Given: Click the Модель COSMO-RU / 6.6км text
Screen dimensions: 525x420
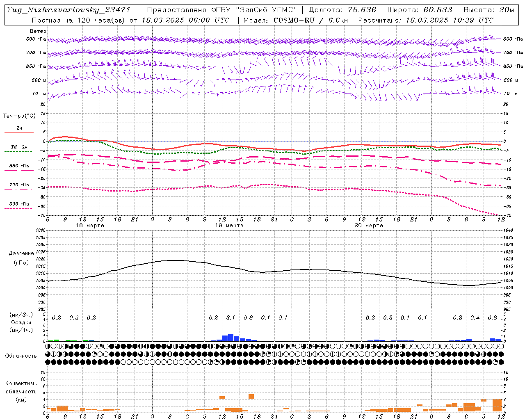Looking at the screenshot, I should pyautogui.click(x=295, y=20).
